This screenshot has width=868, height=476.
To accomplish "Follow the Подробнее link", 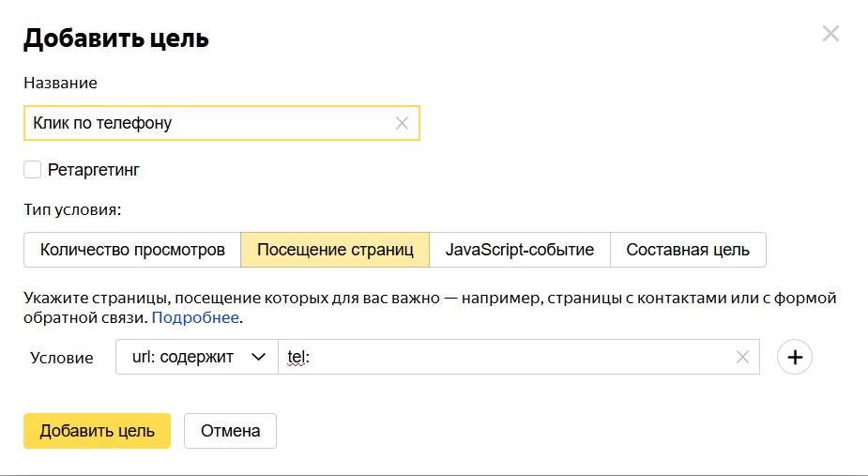I will pyautogui.click(x=196, y=318).
